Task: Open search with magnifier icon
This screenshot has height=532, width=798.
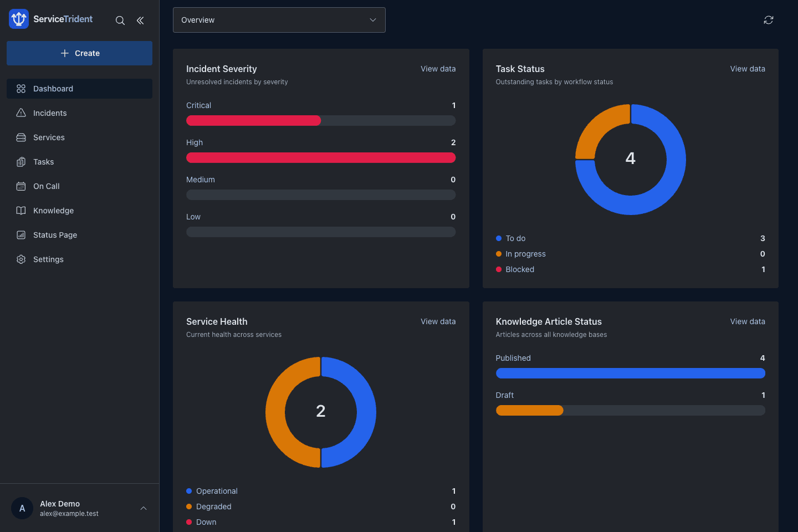Action: click(120, 21)
